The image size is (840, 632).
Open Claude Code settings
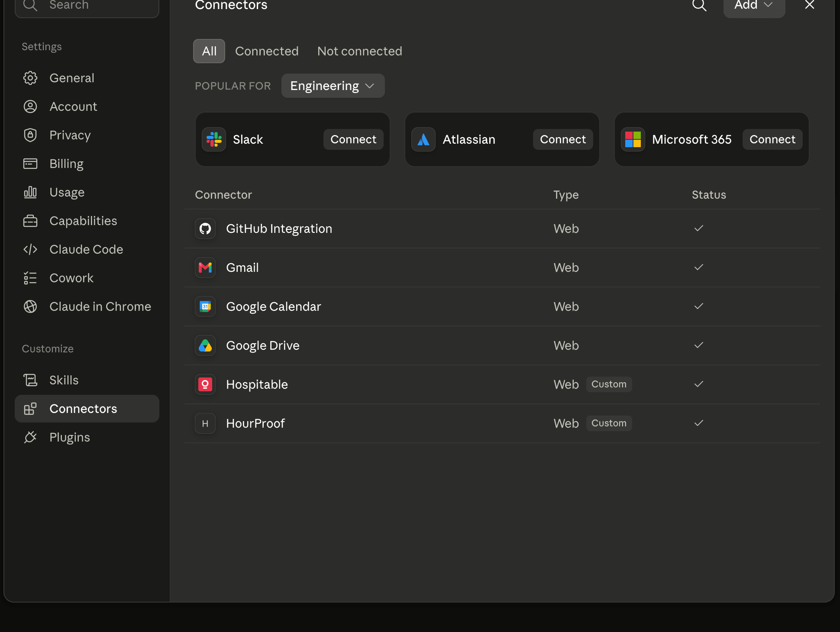pos(87,249)
